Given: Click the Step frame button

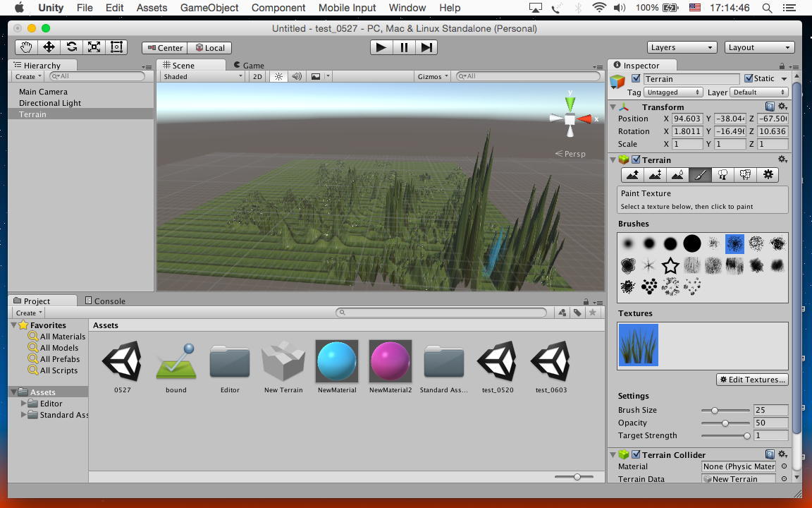Looking at the screenshot, I should pos(426,47).
